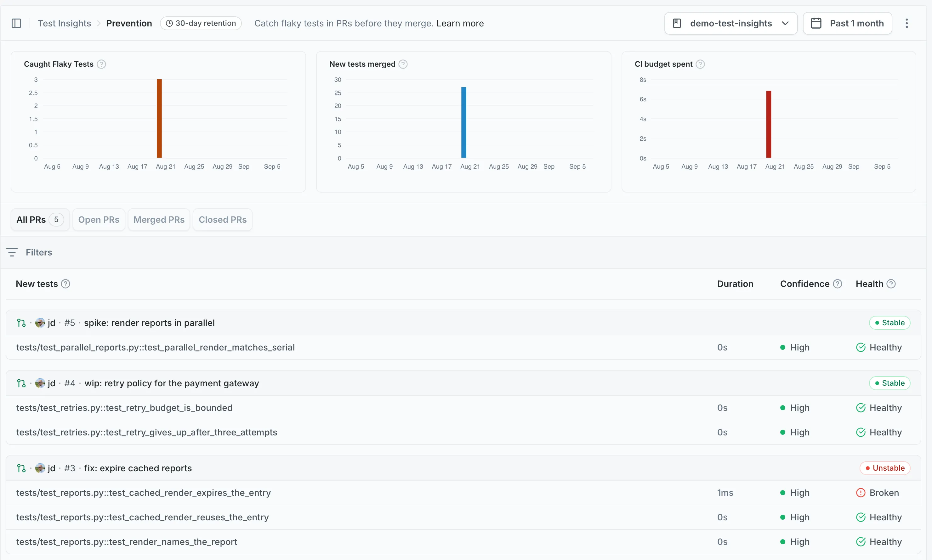Click jd avatar on PR #5
932x560 pixels.
pyautogui.click(x=40, y=323)
